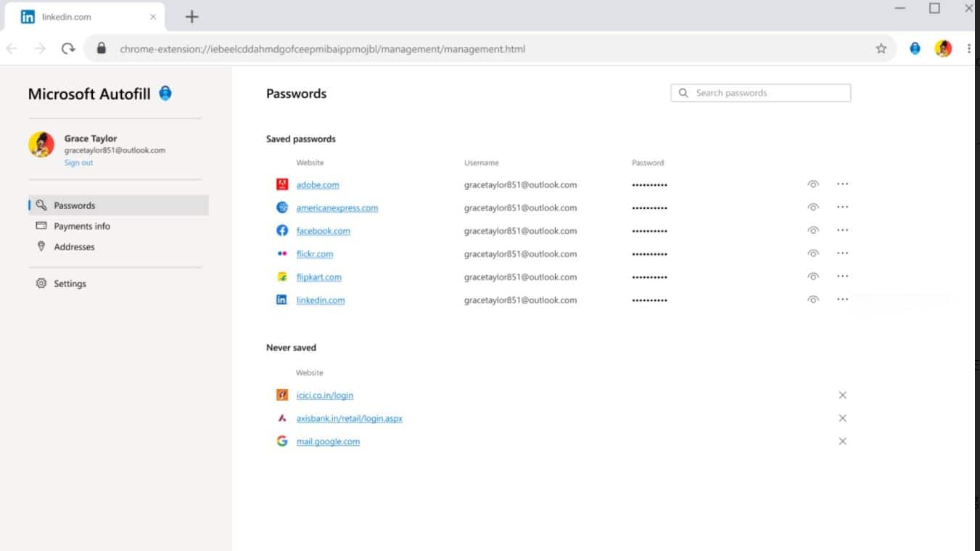This screenshot has width=980, height=551.
Task: Expand more actions for facebook.com row
Action: click(842, 230)
